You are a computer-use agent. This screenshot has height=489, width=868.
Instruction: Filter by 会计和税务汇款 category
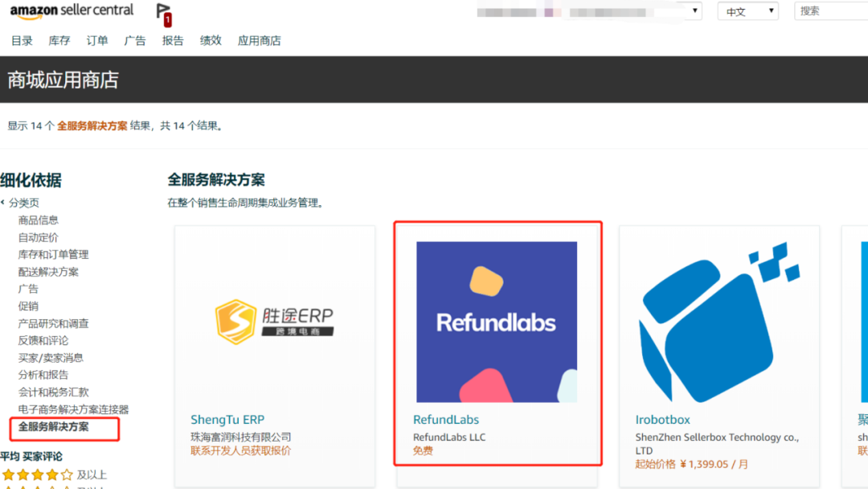[x=53, y=392]
